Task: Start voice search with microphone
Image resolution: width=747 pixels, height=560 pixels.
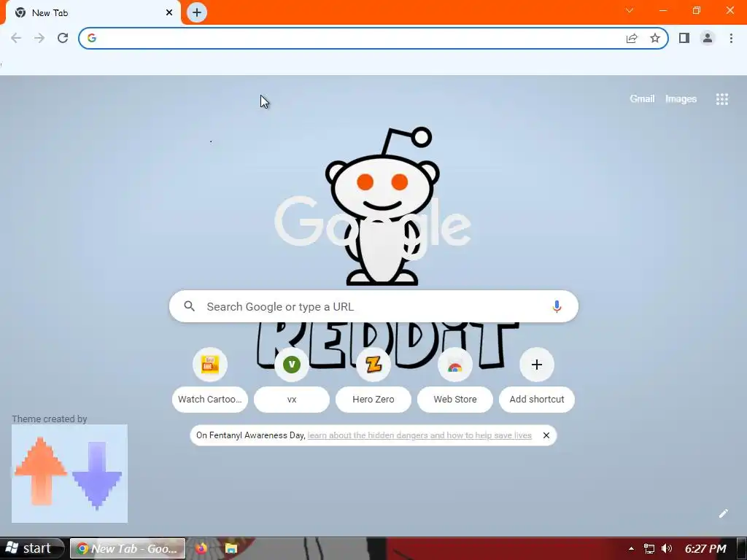Action: click(x=557, y=306)
